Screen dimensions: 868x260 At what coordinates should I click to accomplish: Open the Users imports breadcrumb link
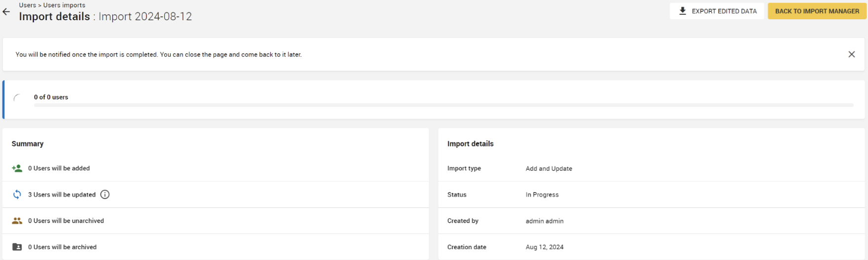pos(64,5)
